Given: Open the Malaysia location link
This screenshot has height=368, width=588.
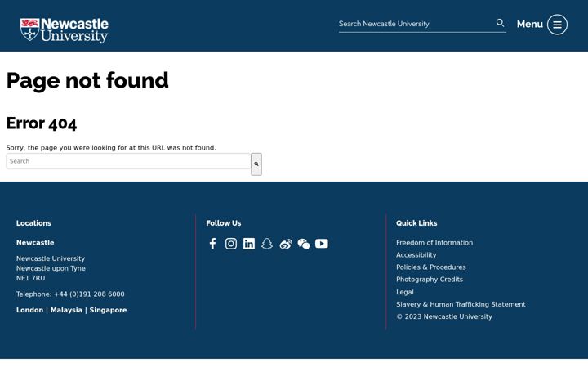Looking at the screenshot, I should pos(66,310).
